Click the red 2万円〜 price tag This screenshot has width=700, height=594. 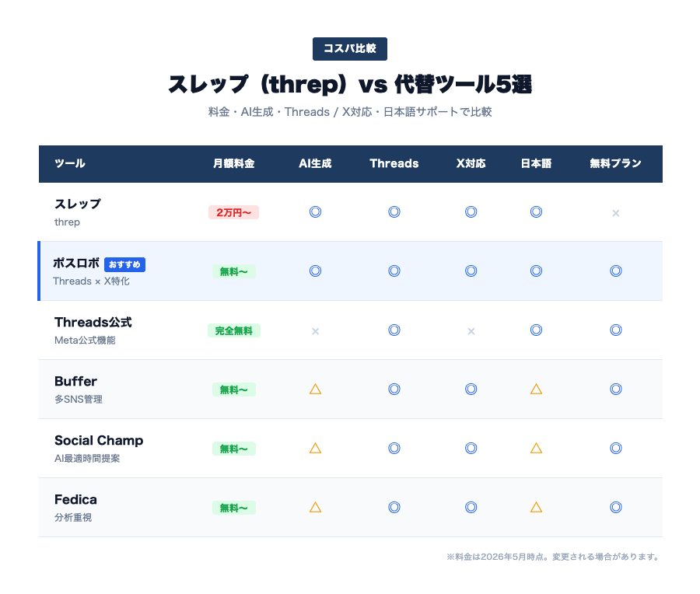pyautogui.click(x=233, y=212)
